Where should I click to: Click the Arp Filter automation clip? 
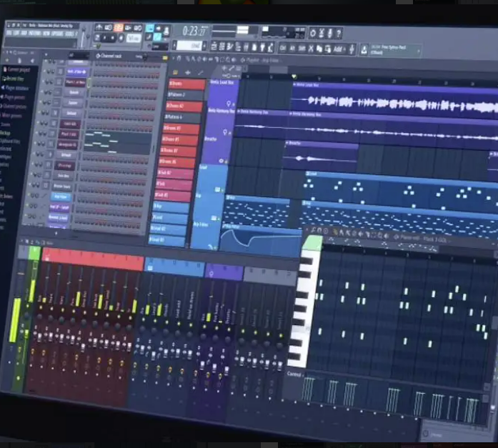pyautogui.click(x=261, y=241)
